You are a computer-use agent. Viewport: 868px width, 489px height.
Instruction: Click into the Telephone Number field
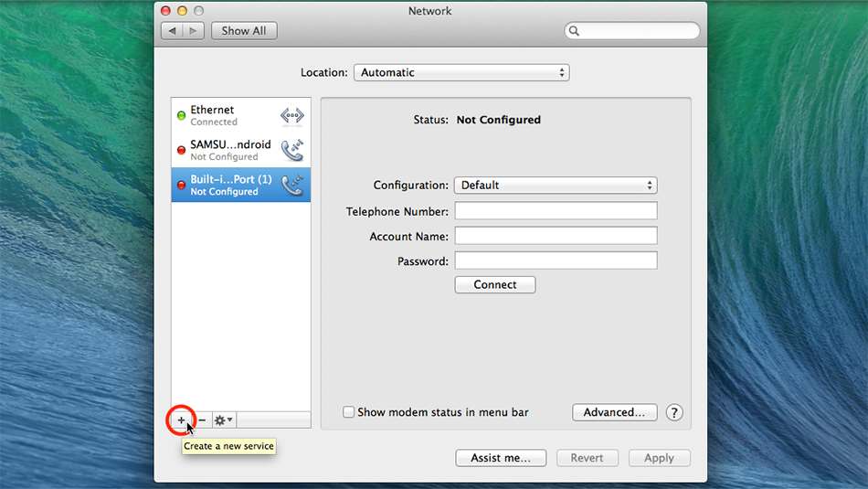tap(556, 211)
